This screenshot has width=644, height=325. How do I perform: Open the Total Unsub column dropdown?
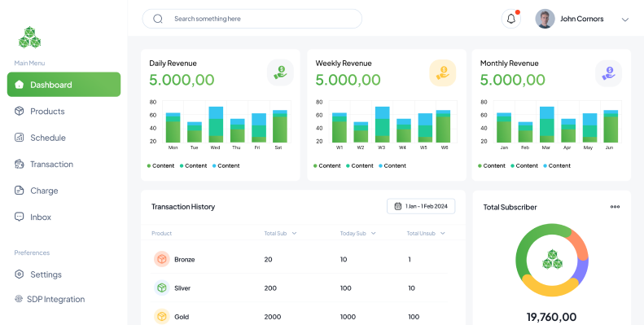443,234
